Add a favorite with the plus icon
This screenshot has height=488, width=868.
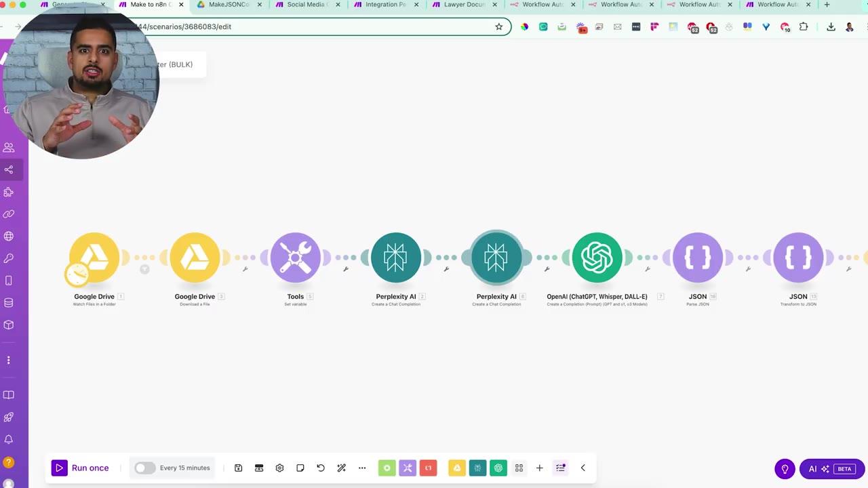540,468
